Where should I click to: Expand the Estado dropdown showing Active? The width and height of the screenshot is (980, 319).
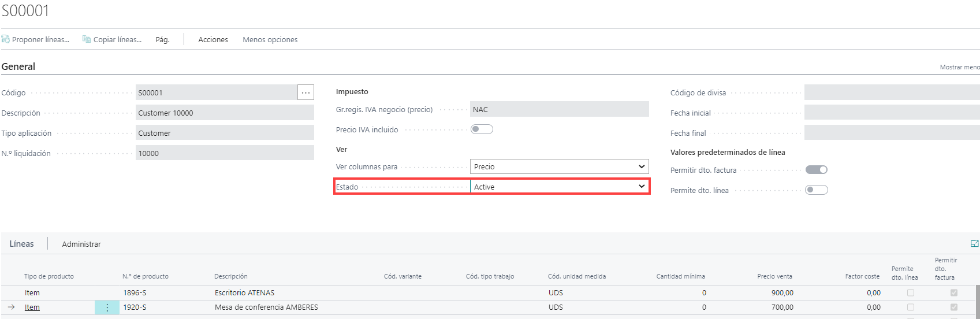click(x=559, y=187)
